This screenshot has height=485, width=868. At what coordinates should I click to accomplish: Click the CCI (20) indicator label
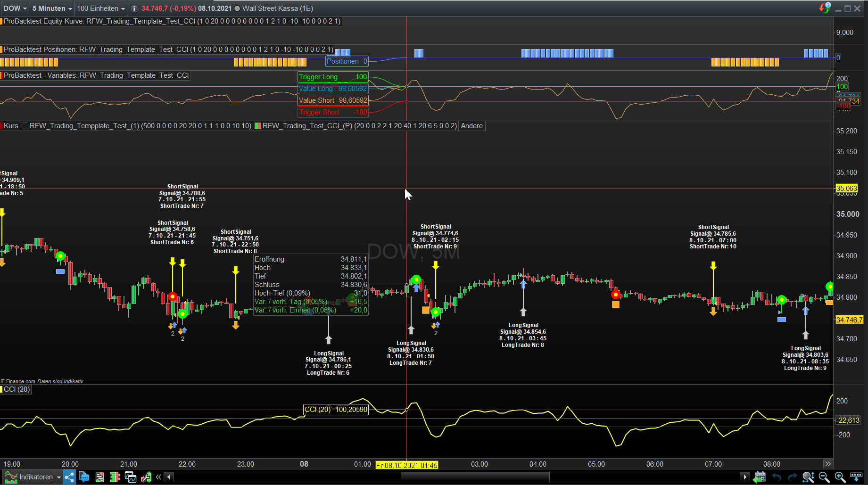[17, 389]
